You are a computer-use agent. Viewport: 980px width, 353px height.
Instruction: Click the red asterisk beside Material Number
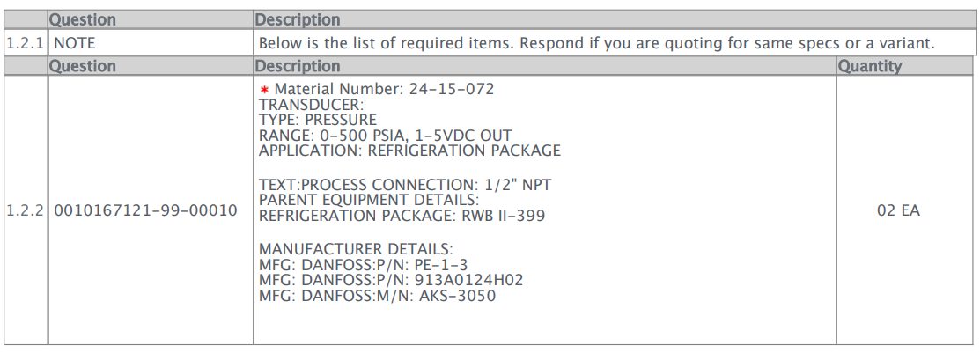click(263, 90)
